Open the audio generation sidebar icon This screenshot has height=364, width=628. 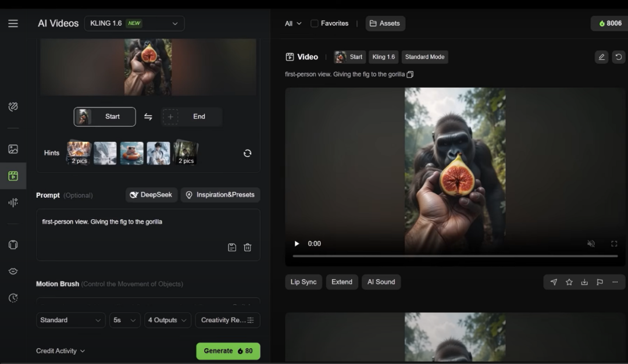pyautogui.click(x=13, y=202)
